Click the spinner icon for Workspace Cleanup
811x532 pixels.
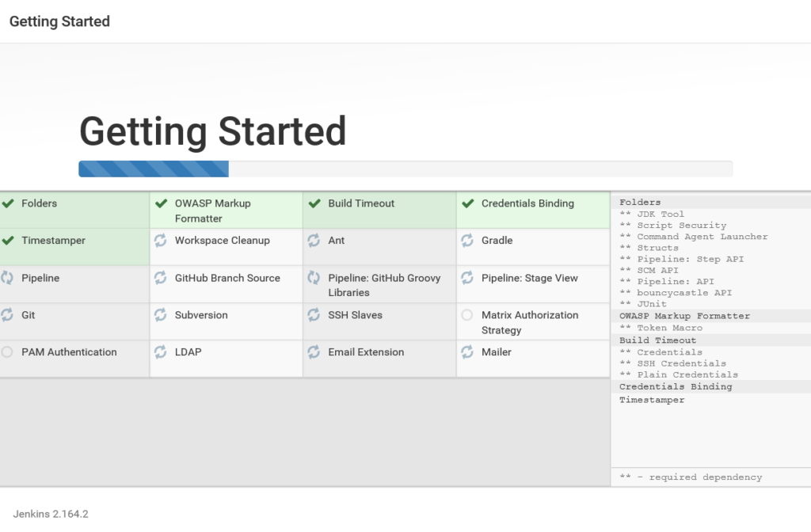(x=160, y=241)
